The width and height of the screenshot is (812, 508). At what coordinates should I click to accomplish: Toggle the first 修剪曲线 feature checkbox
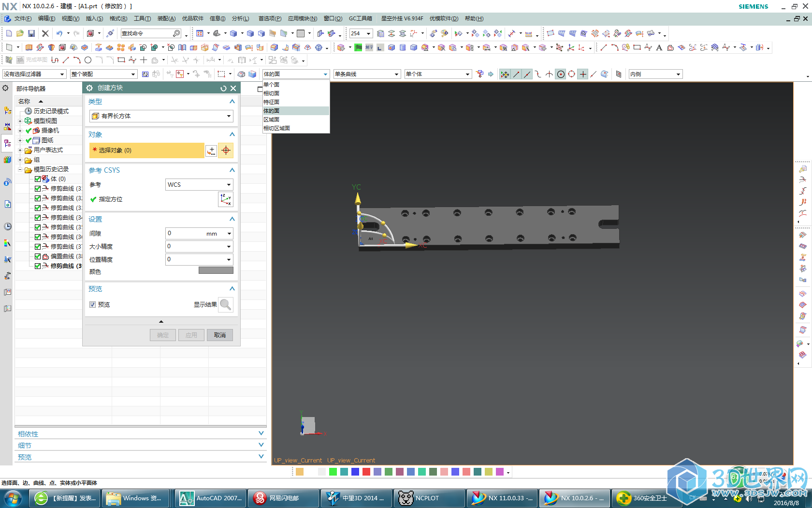click(38, 189)
